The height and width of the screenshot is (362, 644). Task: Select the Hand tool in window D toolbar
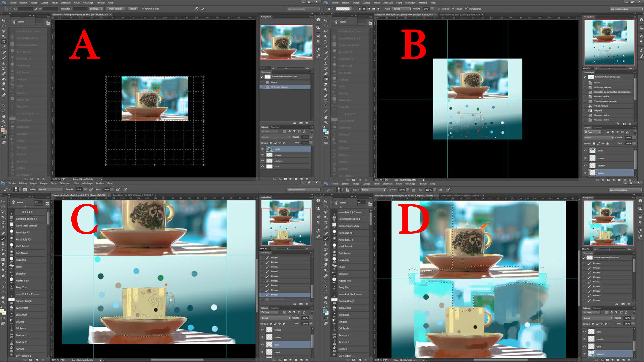coord(326,297)
